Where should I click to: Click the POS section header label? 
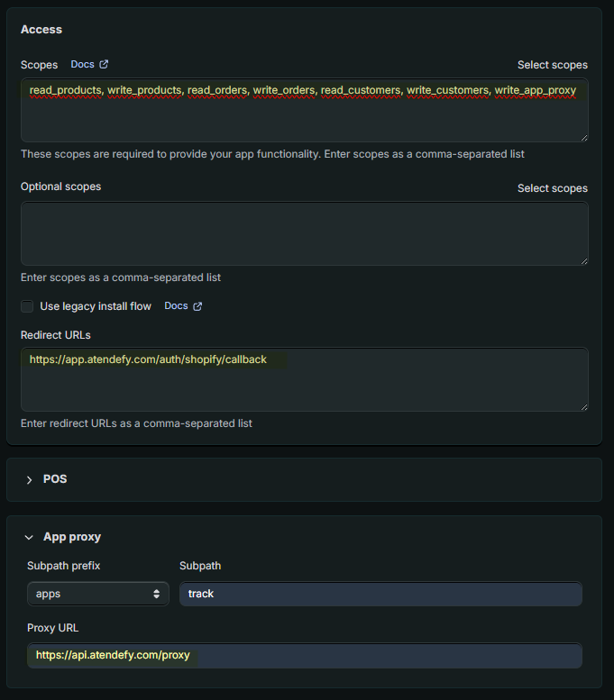tap(55, 479)
